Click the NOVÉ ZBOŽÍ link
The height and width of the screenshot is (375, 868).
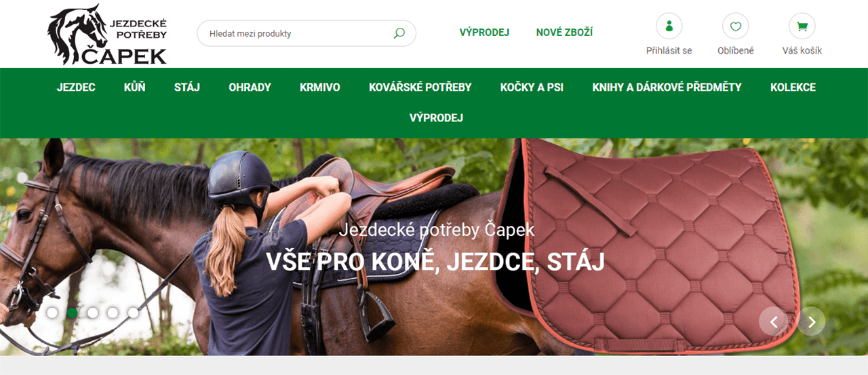[564, 33]
